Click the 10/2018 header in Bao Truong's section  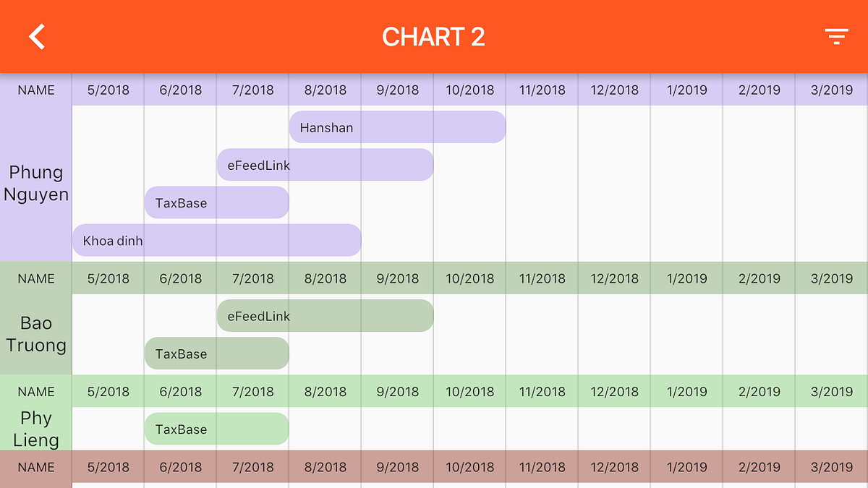(x=469, y=278)
